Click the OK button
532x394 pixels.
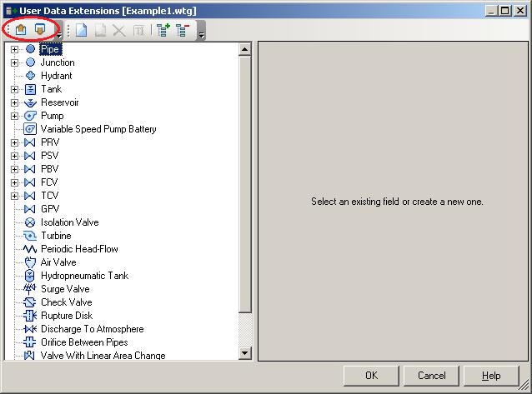[x=371, y=376]
